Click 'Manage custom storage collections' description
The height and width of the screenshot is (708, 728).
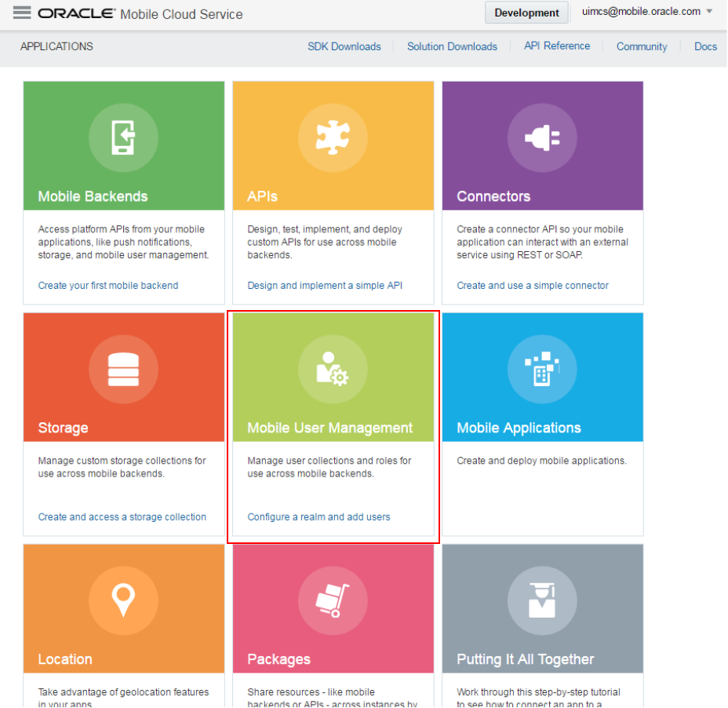coord(122,467)
